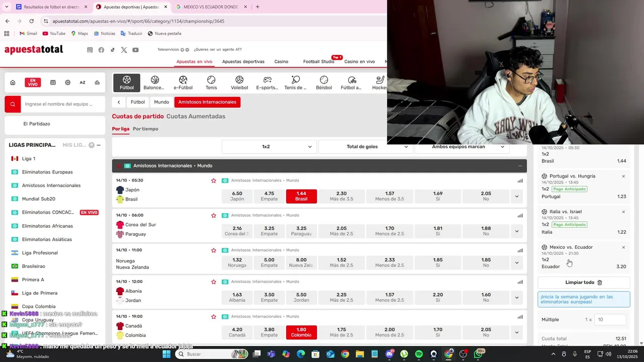Viewport: 644px width, 362px height.
Task: Favorite the Corea del Sur match star
Action: 214,215
